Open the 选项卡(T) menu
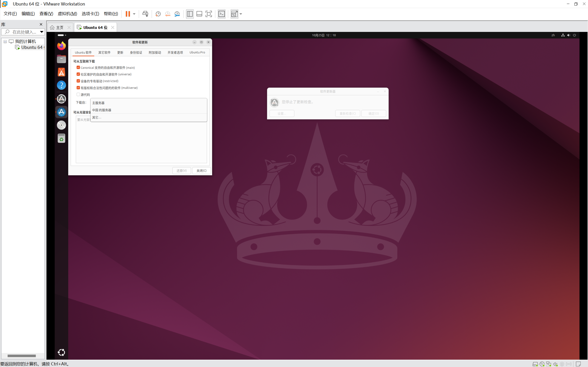The image size is (588, 367). (x=90, y=14)
